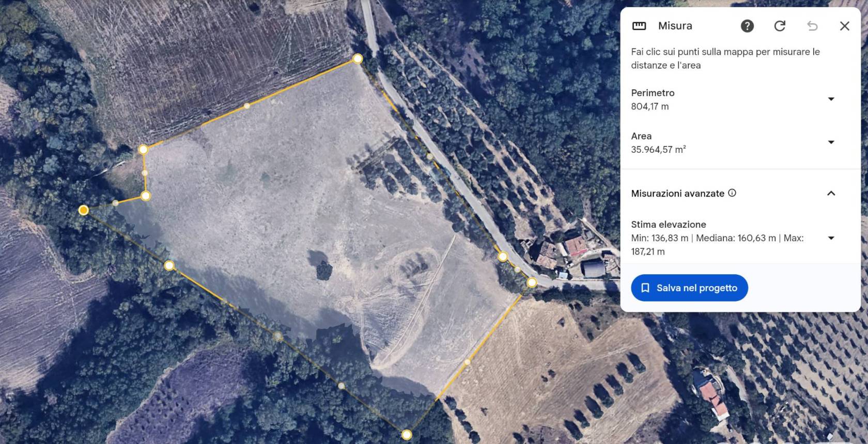
Task: Collapse the Misurazioni avanzate section
Action: coord(831,193)
